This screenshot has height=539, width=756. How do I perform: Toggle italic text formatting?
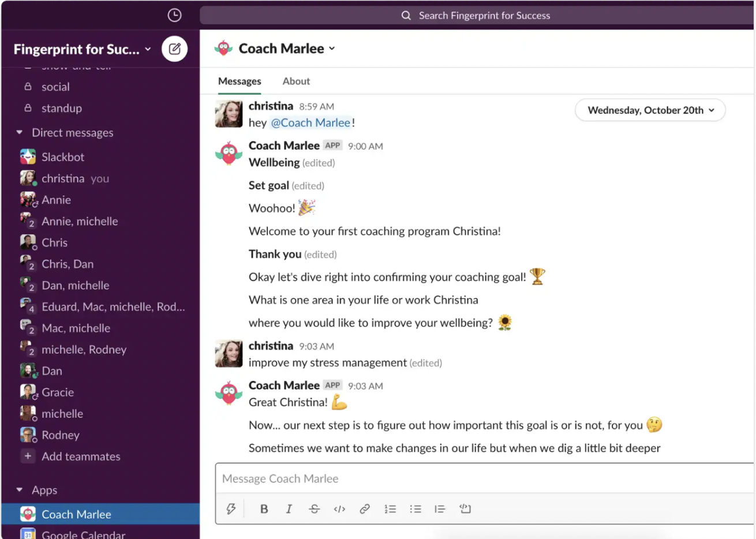pyautogui.click(x=289, y=509)
